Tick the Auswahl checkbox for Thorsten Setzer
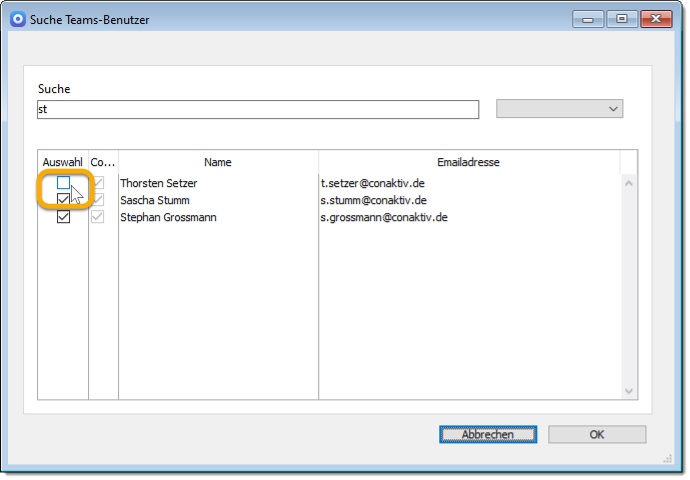The image size is (690, 480). (x=64, y=183)
